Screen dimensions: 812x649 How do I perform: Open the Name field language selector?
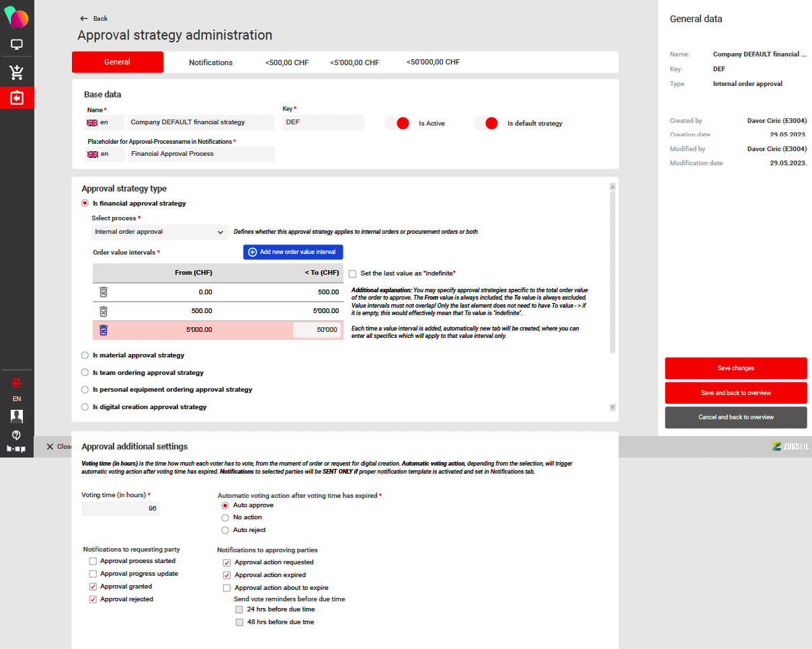coord(106,122)
